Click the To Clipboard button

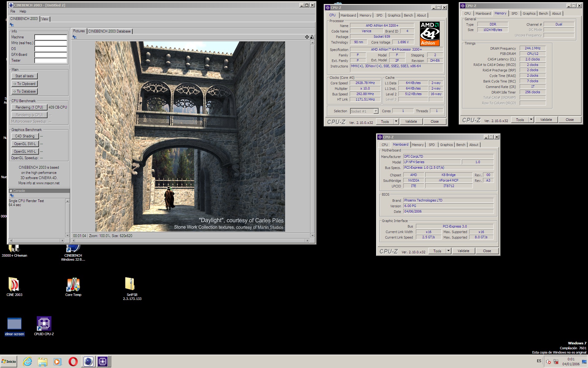[24, 84]
